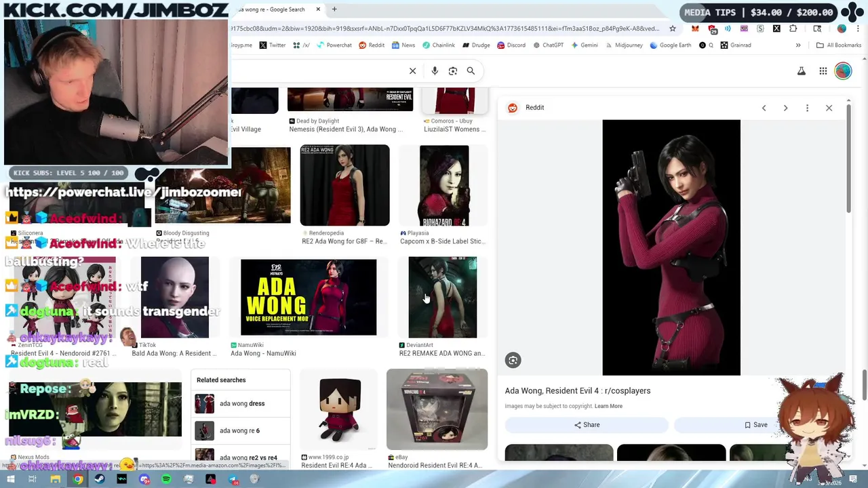The height and width of the screenshot is (488, 868).
Task: Open the Gemini bookmark
Action: pos(584,45)
